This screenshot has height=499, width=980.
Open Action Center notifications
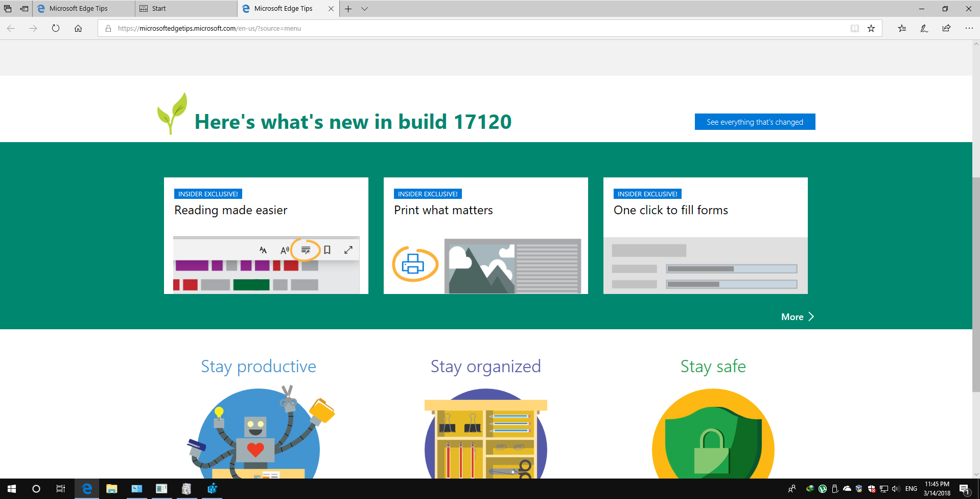tap(965, 489)
